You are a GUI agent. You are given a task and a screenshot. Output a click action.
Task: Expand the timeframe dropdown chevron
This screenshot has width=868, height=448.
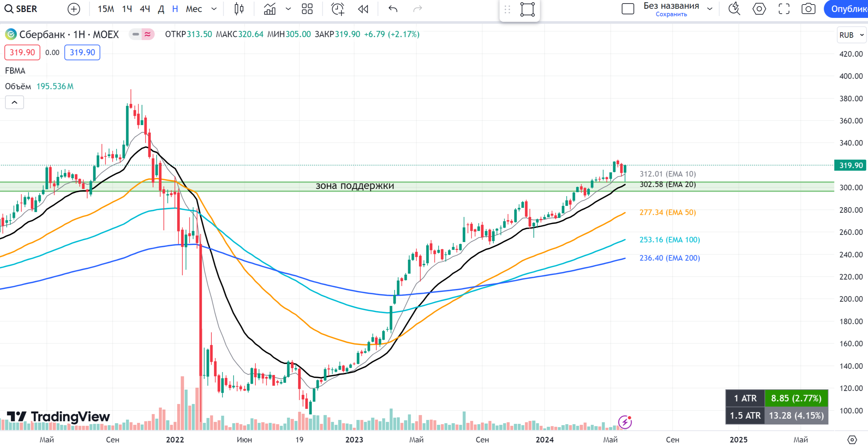coord(213,9)
